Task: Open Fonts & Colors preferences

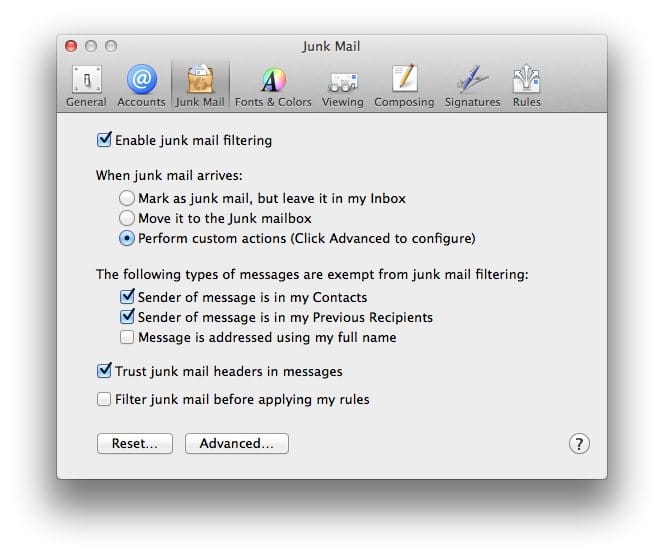Action: point(273,85)
